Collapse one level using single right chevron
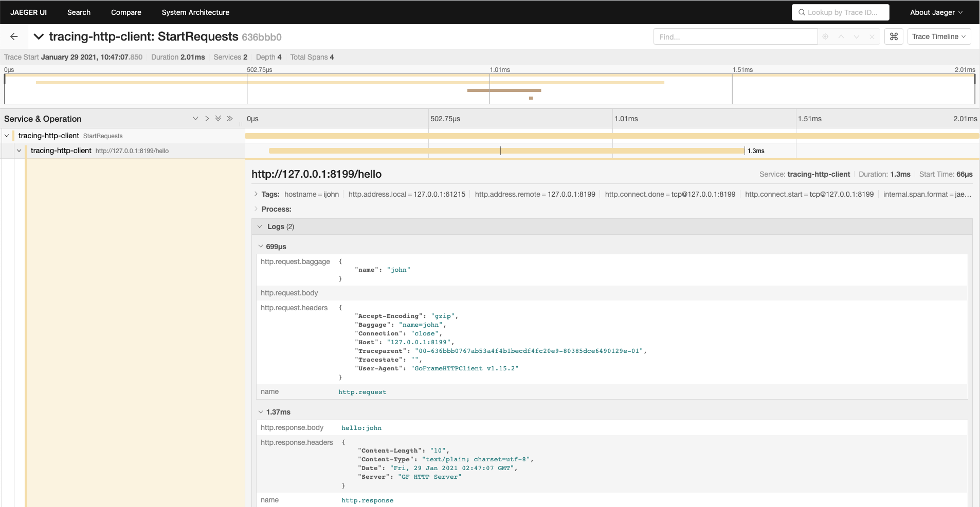980x507 pixels. 207,119
